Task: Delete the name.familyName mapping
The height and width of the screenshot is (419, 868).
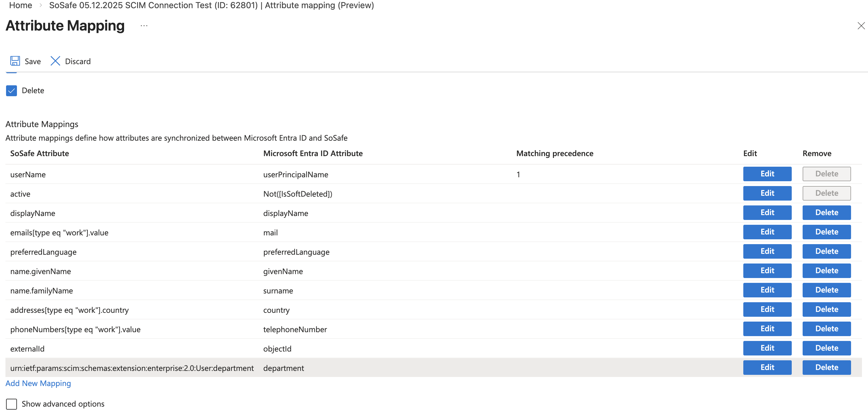Action: click(826, 290)
